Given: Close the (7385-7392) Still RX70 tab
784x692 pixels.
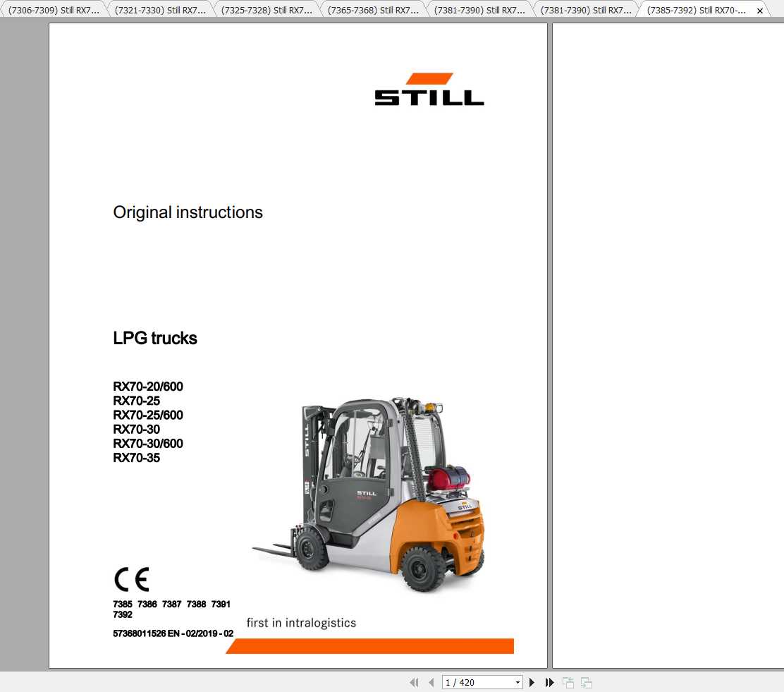Looking at the screenshot, I should coord(759,10).
